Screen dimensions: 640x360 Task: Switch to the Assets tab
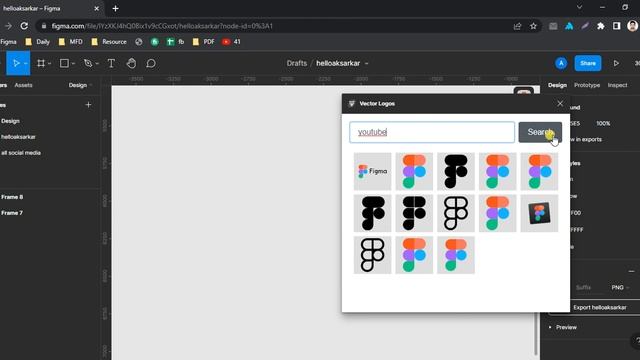[23, 85]
